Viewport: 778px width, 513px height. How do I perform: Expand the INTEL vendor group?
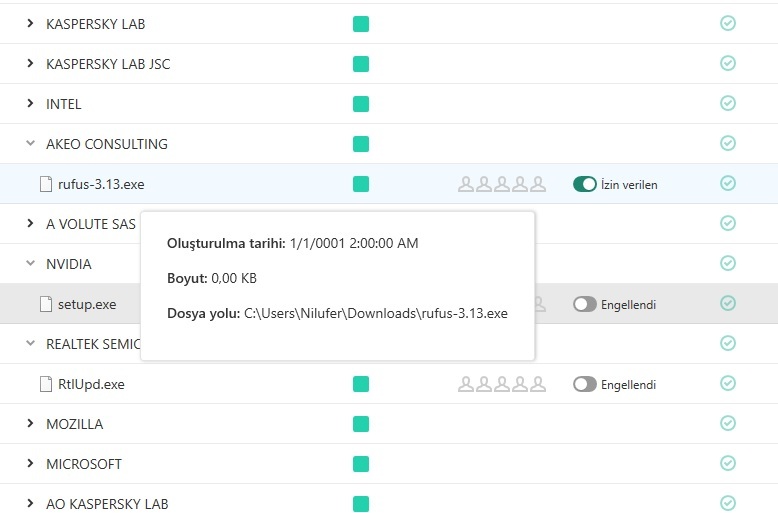click(30, 103)
